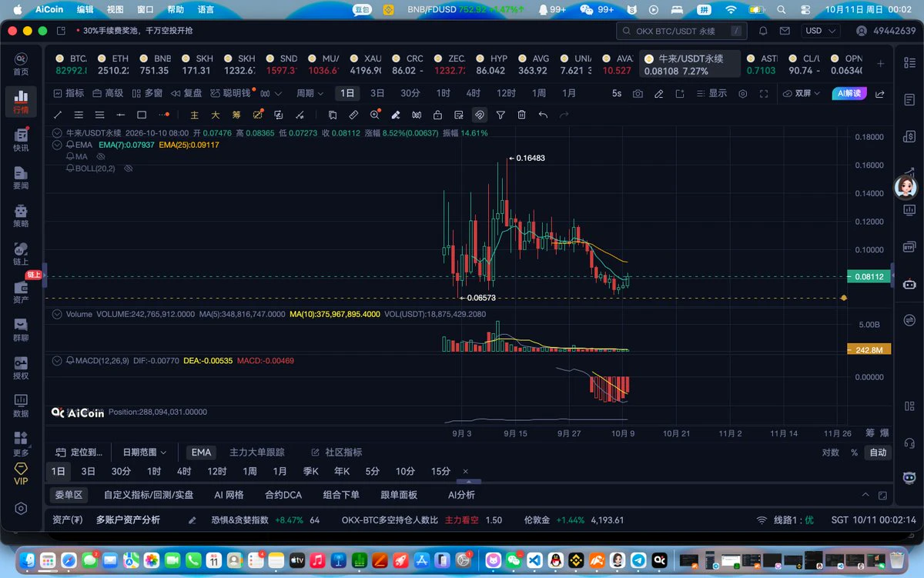
Task: Enable 自动 auto scale
Action: click(878, 453)
